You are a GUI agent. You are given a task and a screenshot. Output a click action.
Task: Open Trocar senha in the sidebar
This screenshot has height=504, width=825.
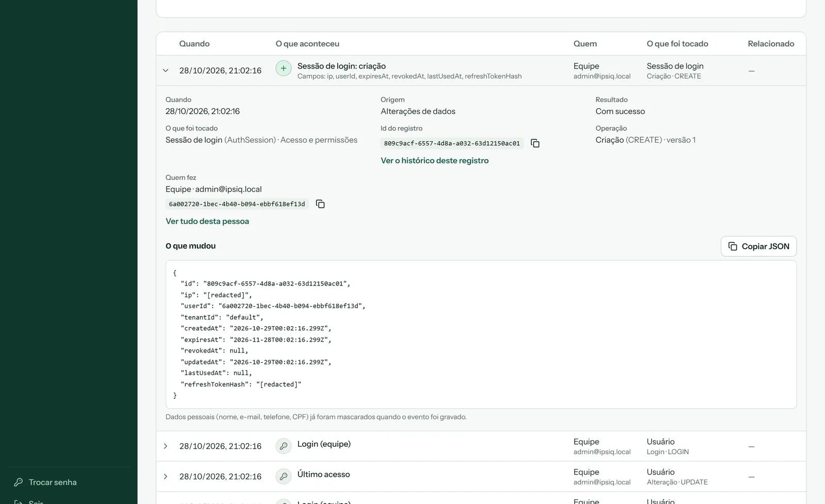click(x=53, y=482)
